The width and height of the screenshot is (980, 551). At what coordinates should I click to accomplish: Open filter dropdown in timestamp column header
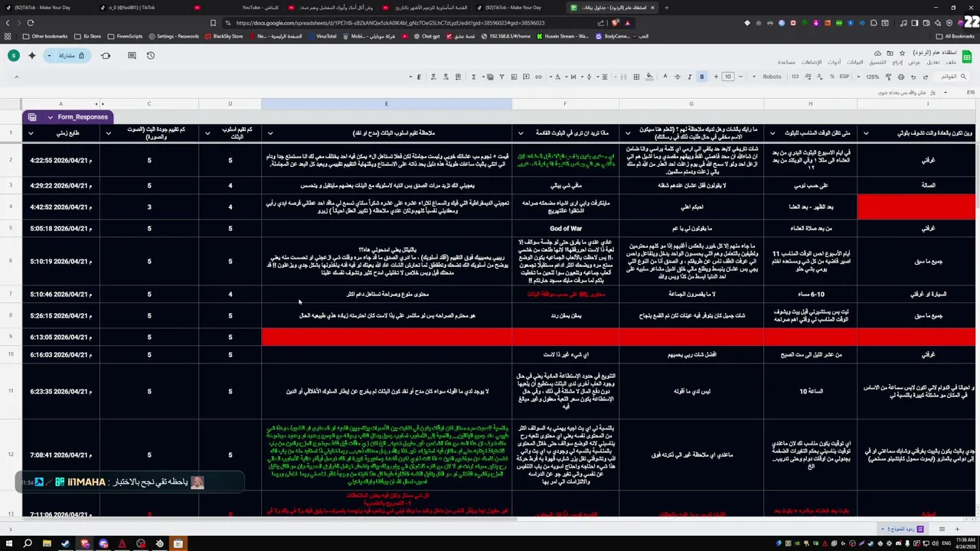click(31, 133)
